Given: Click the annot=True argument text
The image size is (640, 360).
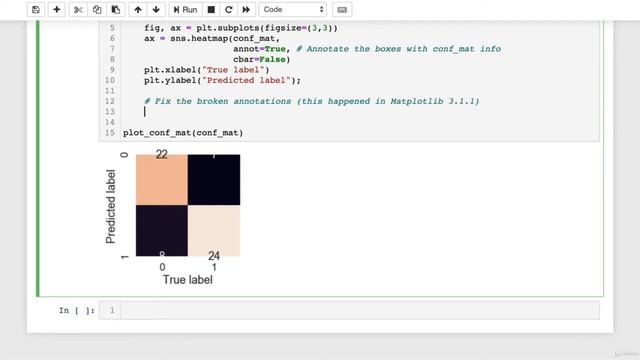Looking at the screenshot, I should click(259, 49).
